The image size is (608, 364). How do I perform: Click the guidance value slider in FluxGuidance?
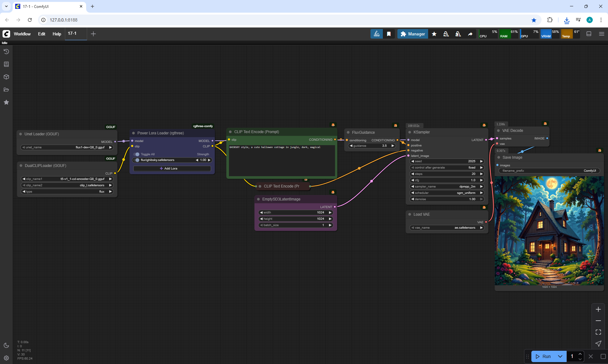coord(372,146)
